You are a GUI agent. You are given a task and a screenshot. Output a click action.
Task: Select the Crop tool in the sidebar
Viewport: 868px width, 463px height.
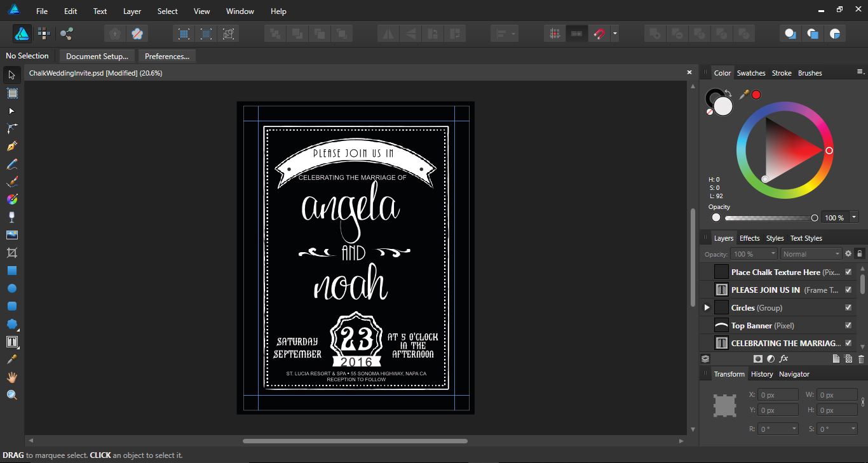[x=11, y=253]
